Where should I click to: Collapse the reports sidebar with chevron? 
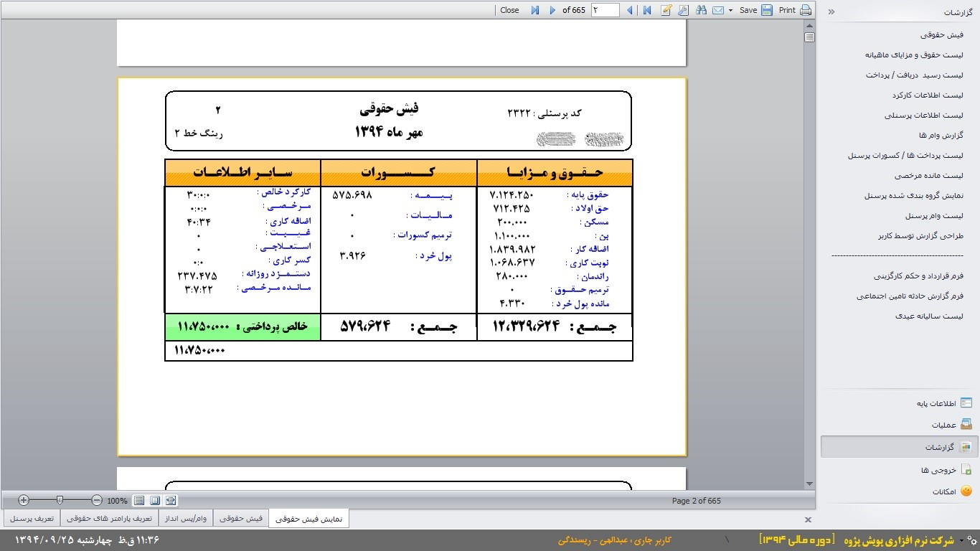[x=831, y=11]
